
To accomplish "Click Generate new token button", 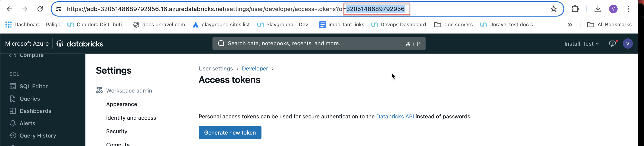I will coord(230,132).
